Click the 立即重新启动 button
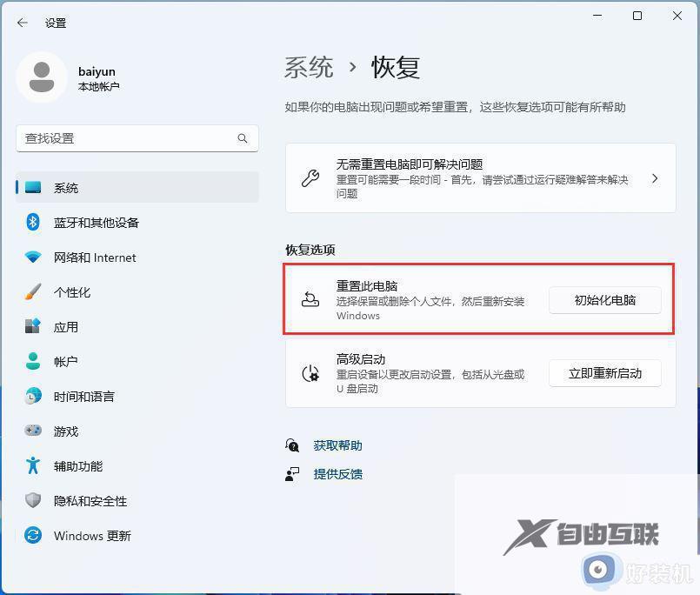700x595 pixels. pyautogui.click(x=604, y=373)
